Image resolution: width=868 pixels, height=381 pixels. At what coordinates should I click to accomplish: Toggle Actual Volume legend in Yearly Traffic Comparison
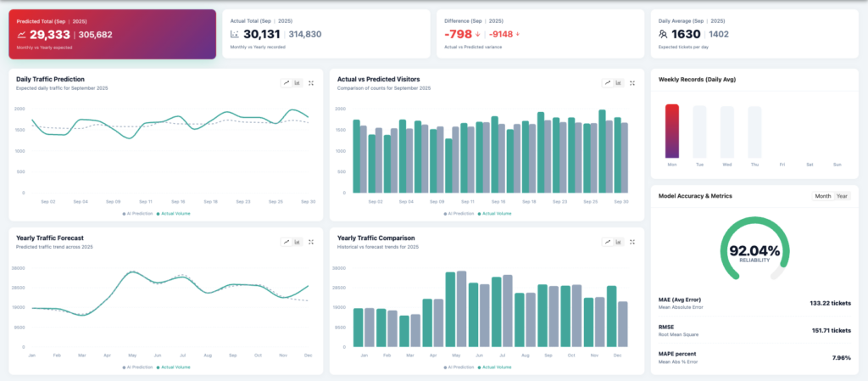coord(495,367)
